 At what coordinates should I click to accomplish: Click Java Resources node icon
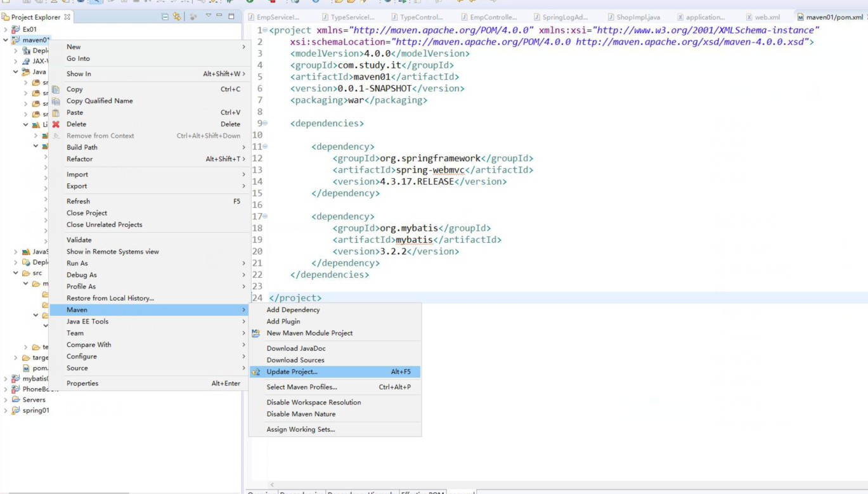pyautogui.click(x=27, y=72)
